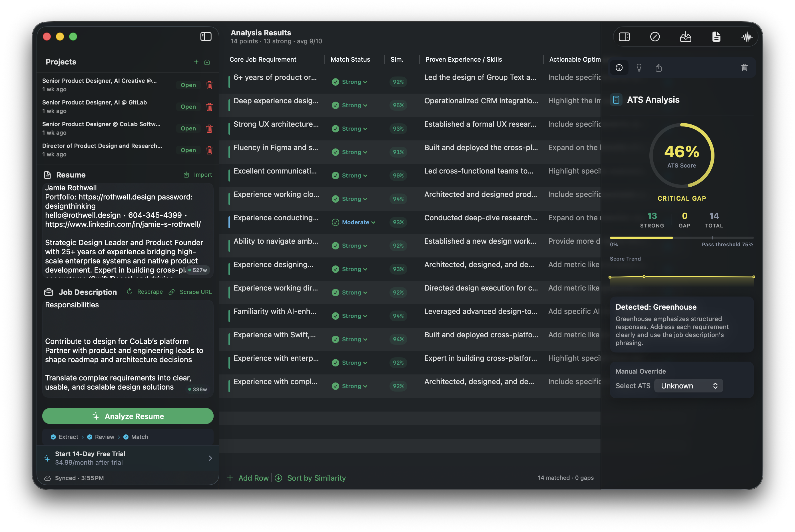Viewport: 795px width, 532px height.
Task: Delete the Senior Product Designer, AI @ GitLab project
Action: [x=209, y=107]
